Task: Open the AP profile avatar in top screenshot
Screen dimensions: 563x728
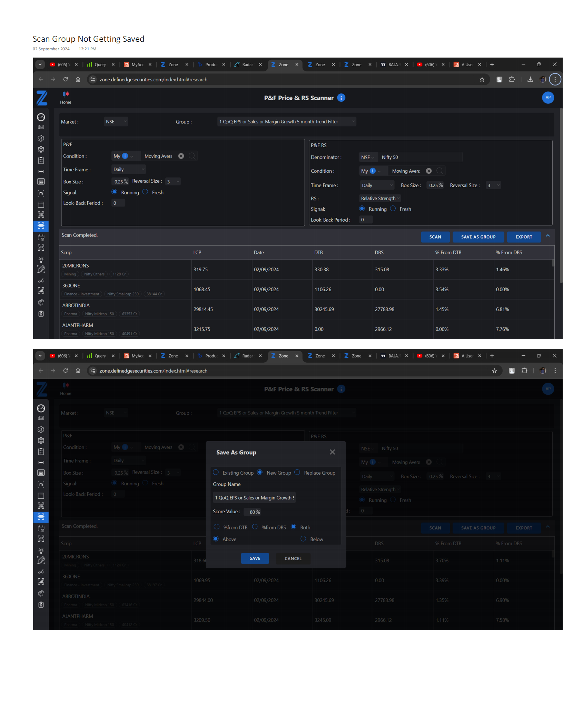Action: coord(548,98)
